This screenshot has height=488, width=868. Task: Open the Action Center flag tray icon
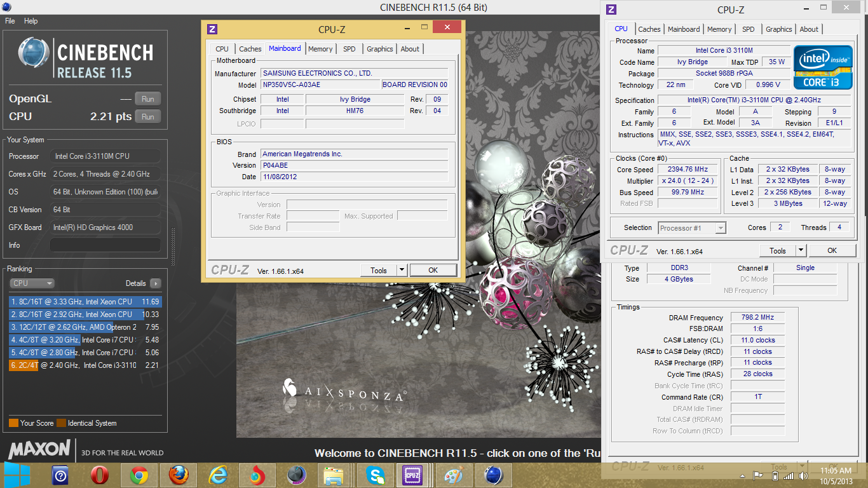click(758, 475)
